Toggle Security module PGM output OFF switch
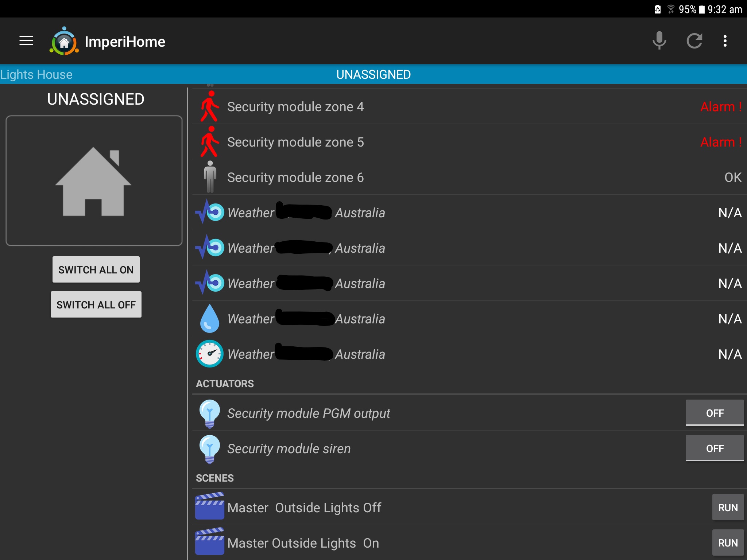The height and width of the screenshot is (560, 747). [714, 413]
